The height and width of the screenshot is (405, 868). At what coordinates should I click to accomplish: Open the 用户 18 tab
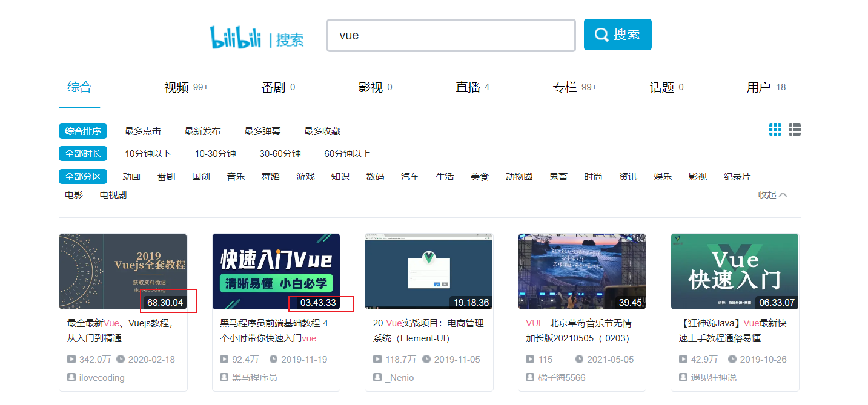coord(766,87)
